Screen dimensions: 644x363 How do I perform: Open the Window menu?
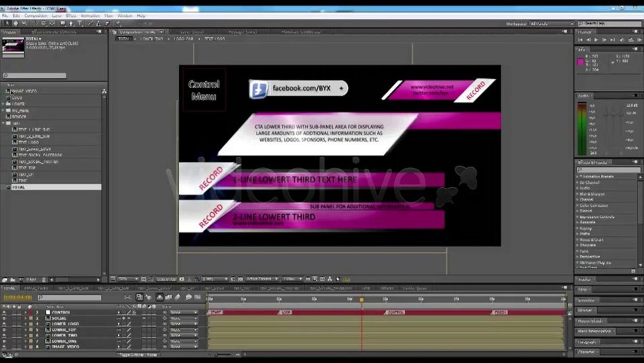125,16
